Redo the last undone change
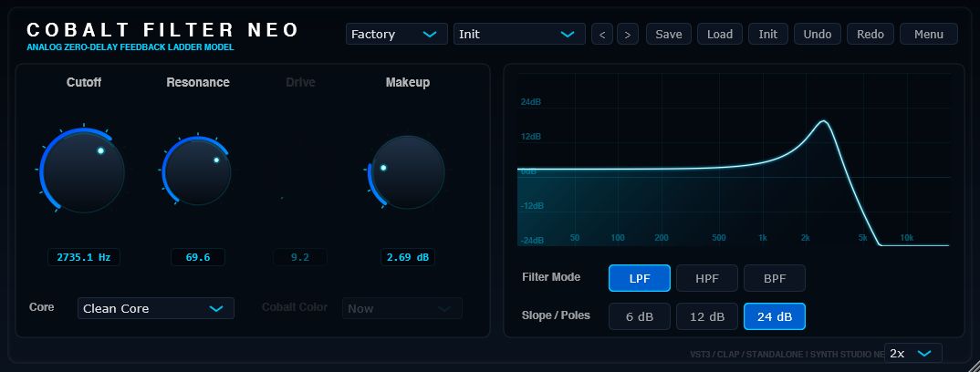 coord(871,34)
